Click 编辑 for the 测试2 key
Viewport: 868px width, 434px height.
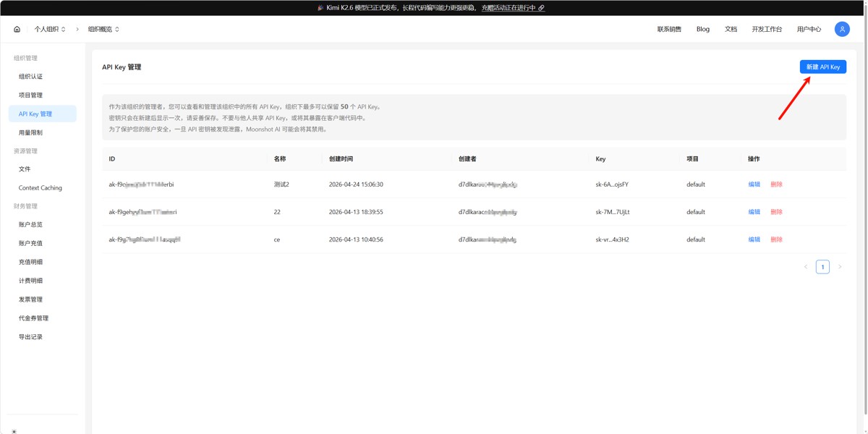click(754, 184)
